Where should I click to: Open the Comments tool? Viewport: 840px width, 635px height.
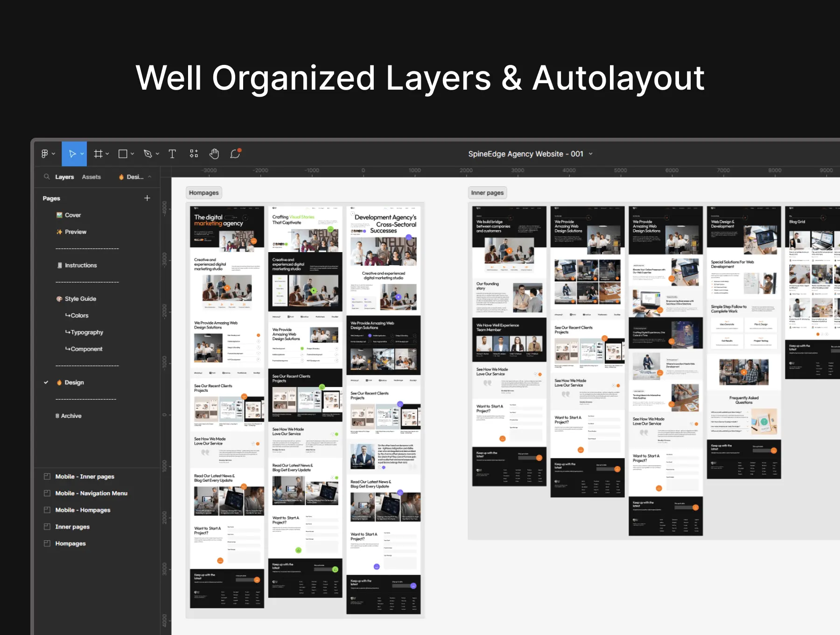(x=235, y=154)
